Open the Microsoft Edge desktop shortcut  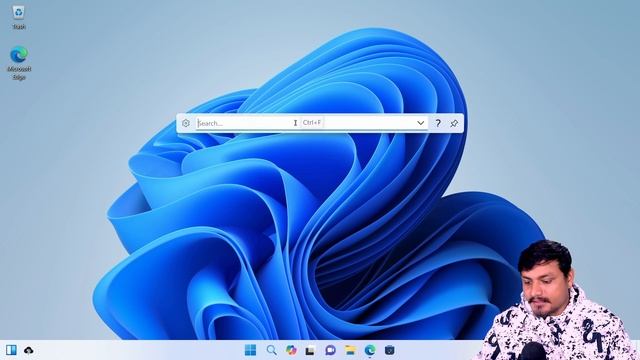(19, 63)
